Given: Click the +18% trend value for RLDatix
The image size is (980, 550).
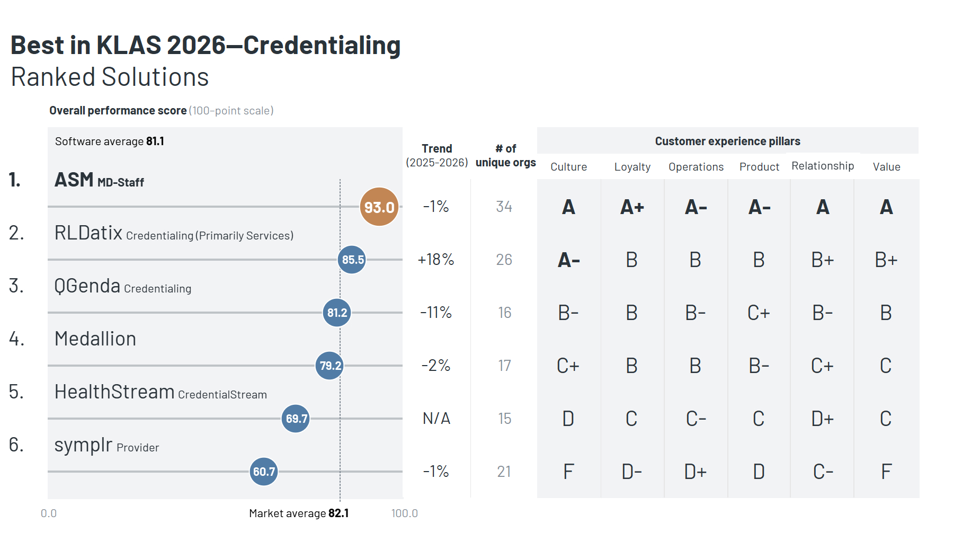Looking at the screenshot, I should coord(436,260).
